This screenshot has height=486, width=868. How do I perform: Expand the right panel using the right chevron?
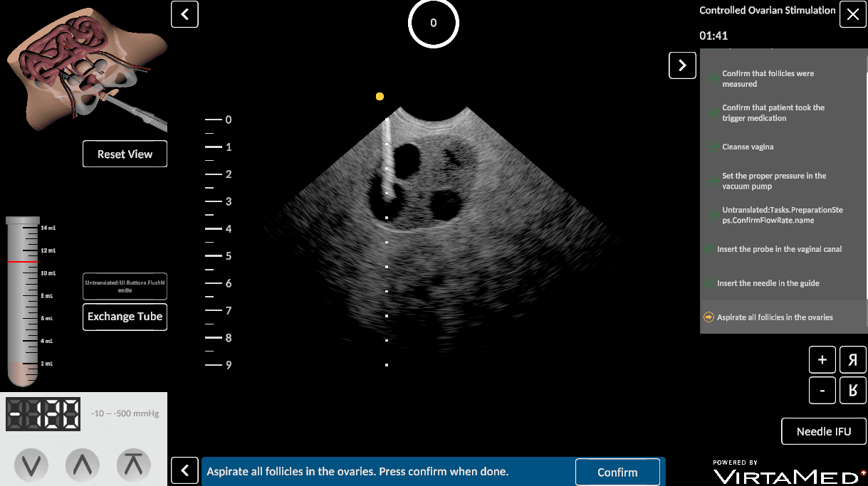tap(681, 65)
